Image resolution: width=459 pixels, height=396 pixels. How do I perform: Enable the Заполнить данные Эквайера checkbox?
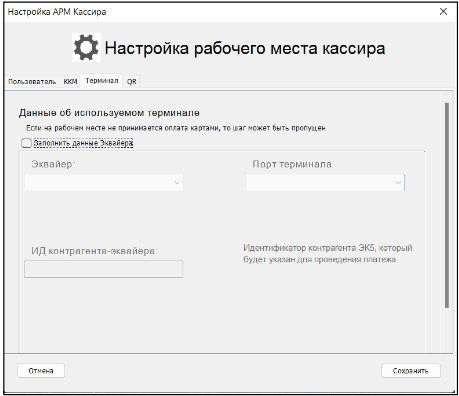(26, 143)
